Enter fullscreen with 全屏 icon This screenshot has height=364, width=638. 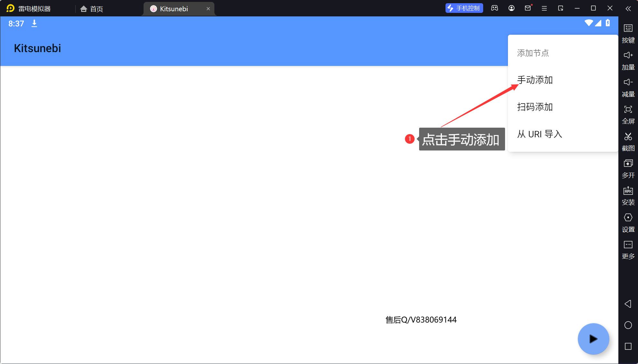tap(628, 114)
